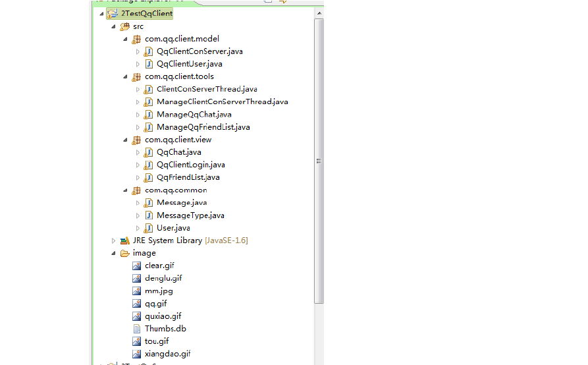Click the mm.jpg image icon
The image size is (588, 365).
[136, 291]
